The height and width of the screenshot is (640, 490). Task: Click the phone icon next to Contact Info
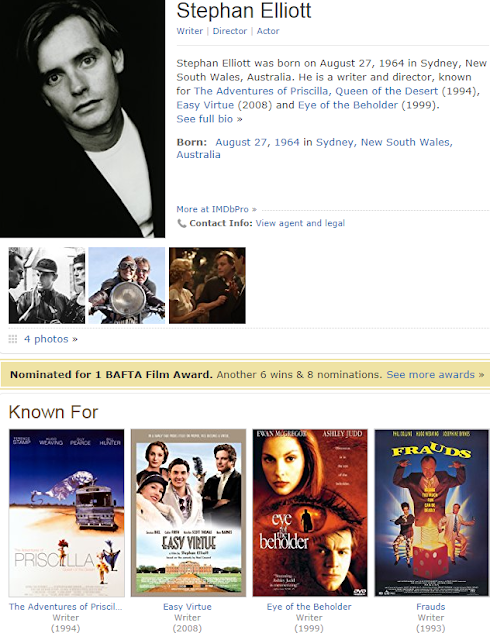tap(181, 223)
